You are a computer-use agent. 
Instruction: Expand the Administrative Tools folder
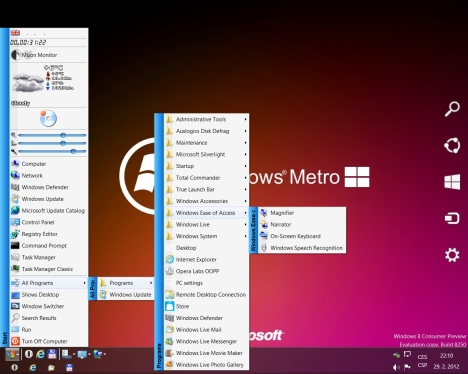[206, 119]
